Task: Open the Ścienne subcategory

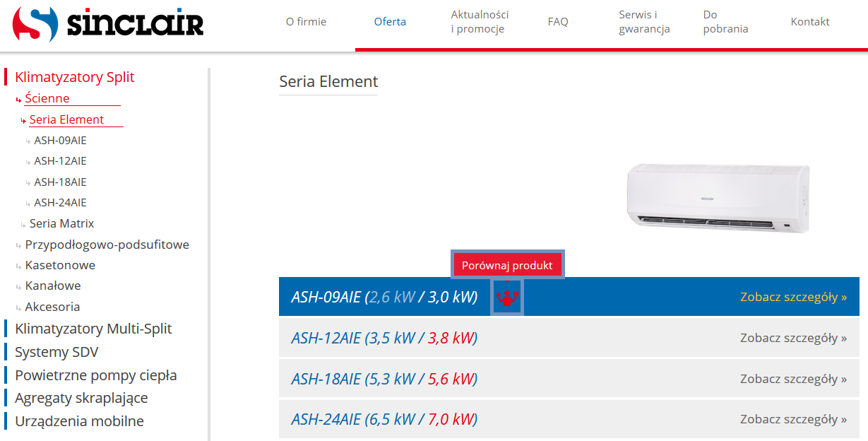Action: coord(47,98)
